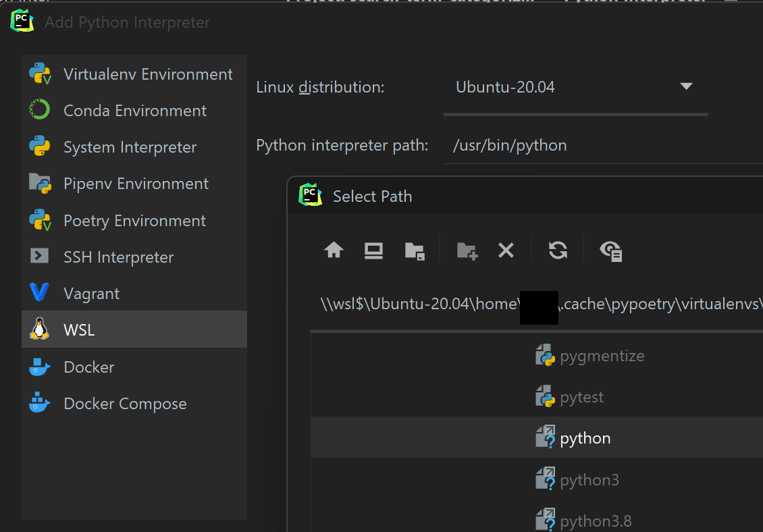This screenshot has height=532, width=763.
Task: Click the WSL penguin icon
Action: (x=39, y=329)
